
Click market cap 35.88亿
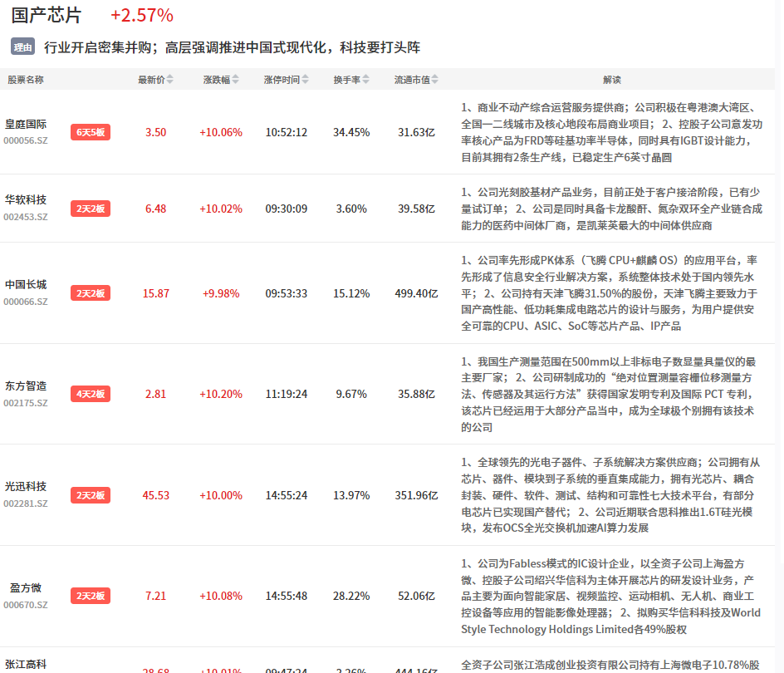point(417,395)
